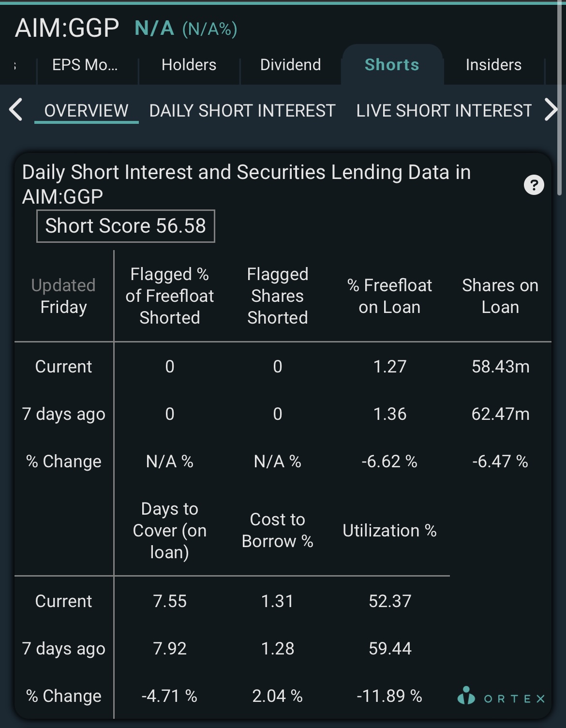Switch to the Dividend tab
Image resolution: width=566 pixels, height=728 pixels.
point(290,65)
